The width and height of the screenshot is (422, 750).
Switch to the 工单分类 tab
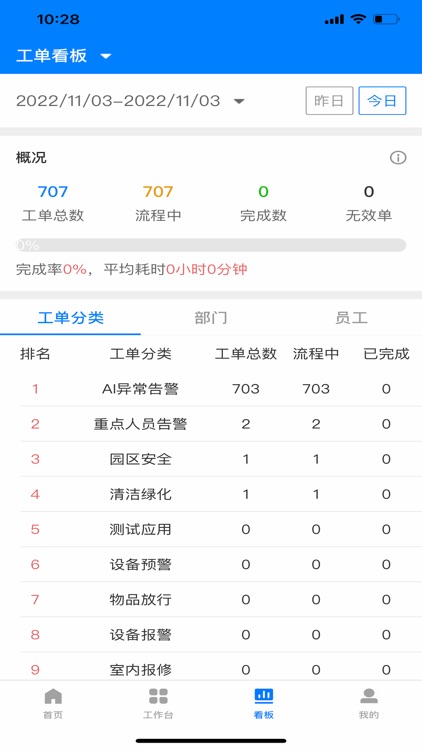(x=70, y=318)
